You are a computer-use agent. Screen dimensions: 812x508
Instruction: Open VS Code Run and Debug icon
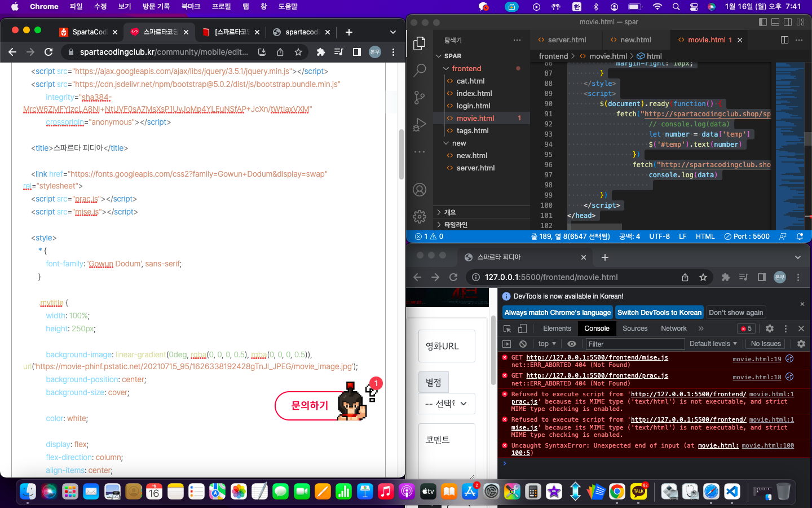tap(420, 125)
